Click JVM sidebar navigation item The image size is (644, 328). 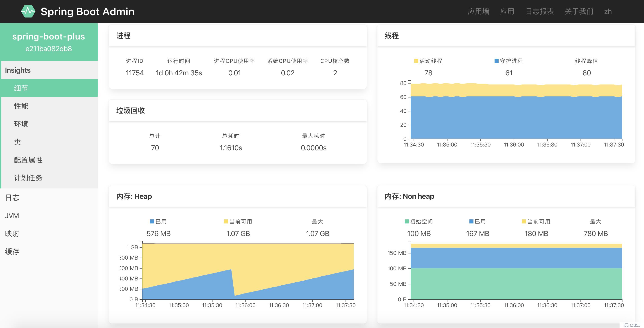click(x=12, y=216)
